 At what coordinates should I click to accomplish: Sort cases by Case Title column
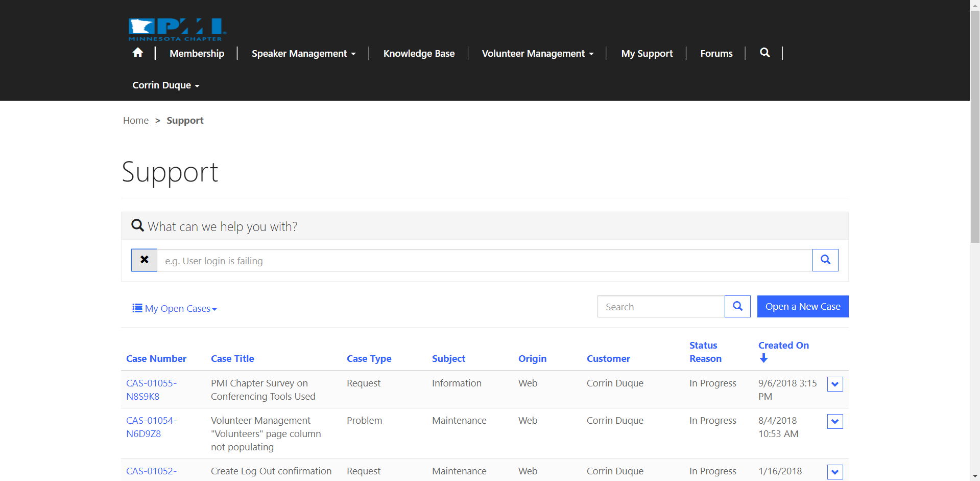coord(232,359)
